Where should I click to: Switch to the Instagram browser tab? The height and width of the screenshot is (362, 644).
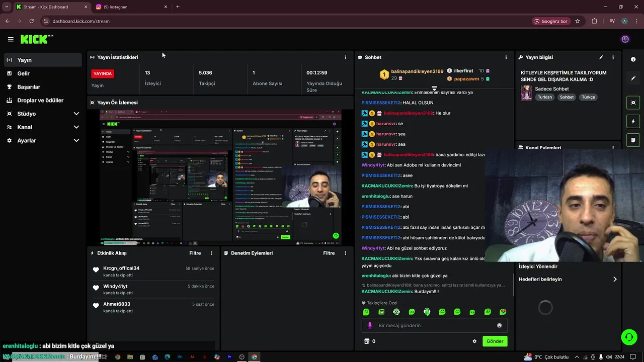131,7
